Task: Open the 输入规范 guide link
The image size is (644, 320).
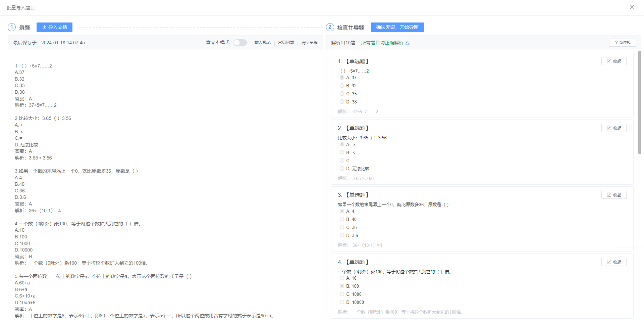Action: pyautogui.click(x=262, y=43)
